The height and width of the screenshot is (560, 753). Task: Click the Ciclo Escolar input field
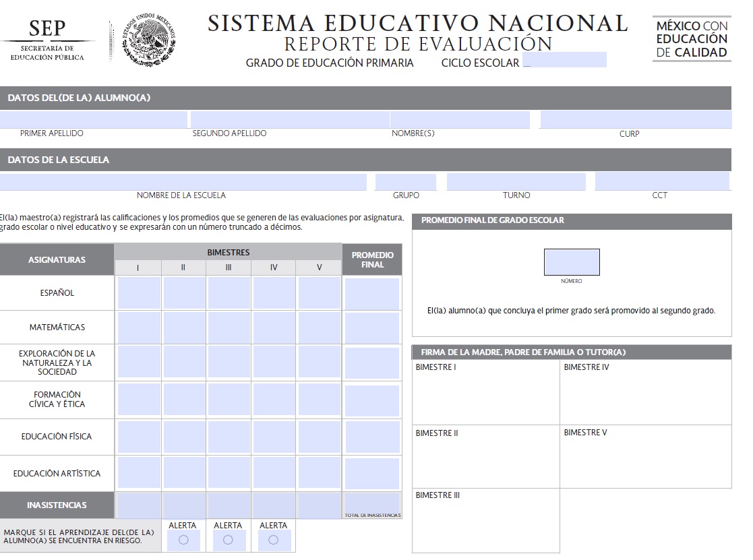tap(564, 60)
